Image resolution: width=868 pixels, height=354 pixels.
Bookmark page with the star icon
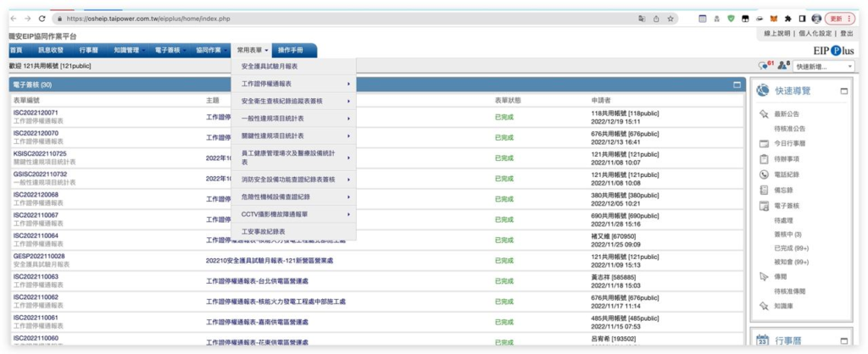670,19
